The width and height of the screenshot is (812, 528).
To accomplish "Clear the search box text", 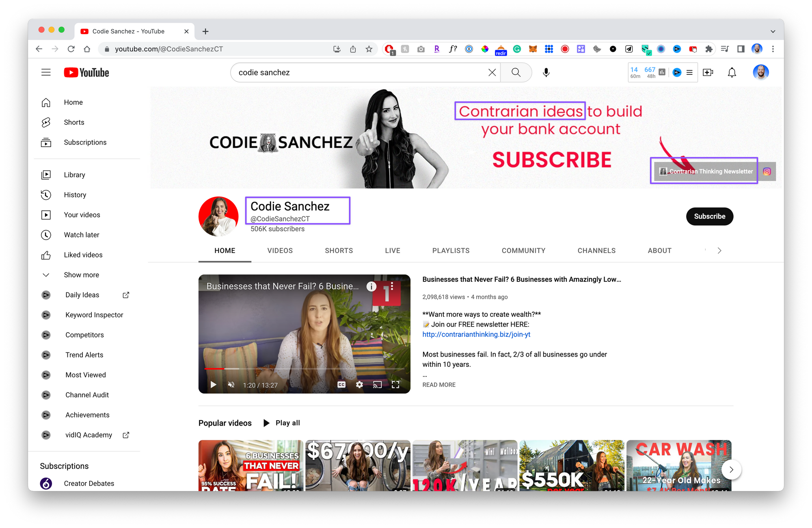I will [492, 72].
